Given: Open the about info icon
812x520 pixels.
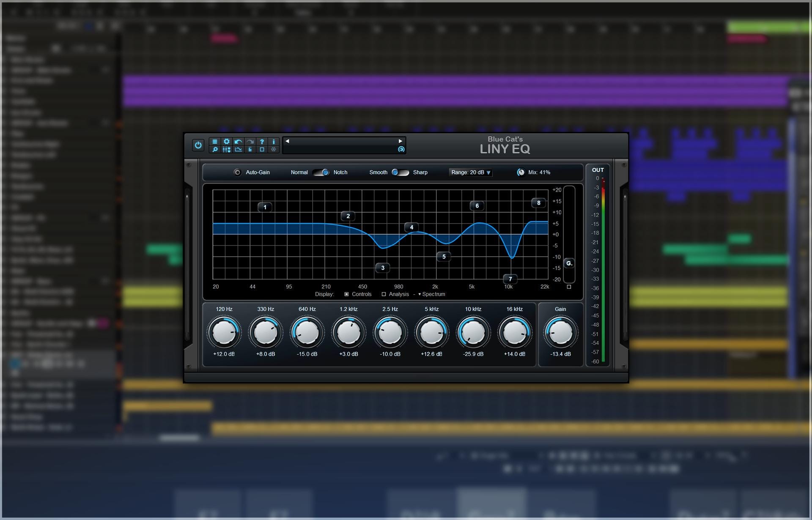Looking at the screenshot, I should point(274,142).
